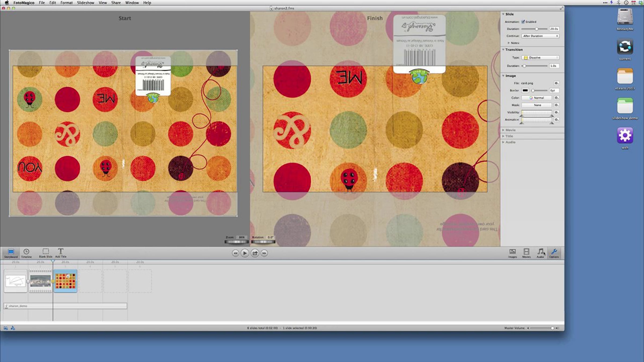This screenshot has height=362, width=644.
Task: Open the Images browser panel
Action: pos(512,253)
